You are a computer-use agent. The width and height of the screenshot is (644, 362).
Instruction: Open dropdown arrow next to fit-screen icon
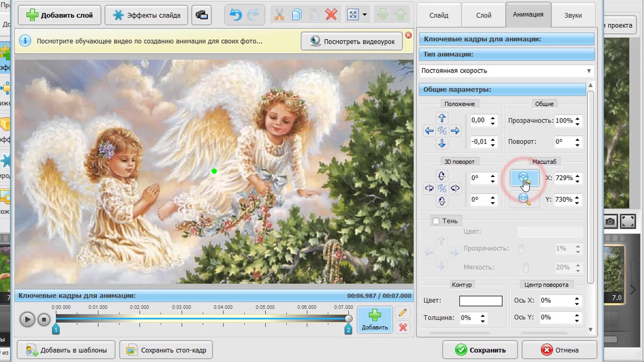pyautogui.click(x=364, y=15)
